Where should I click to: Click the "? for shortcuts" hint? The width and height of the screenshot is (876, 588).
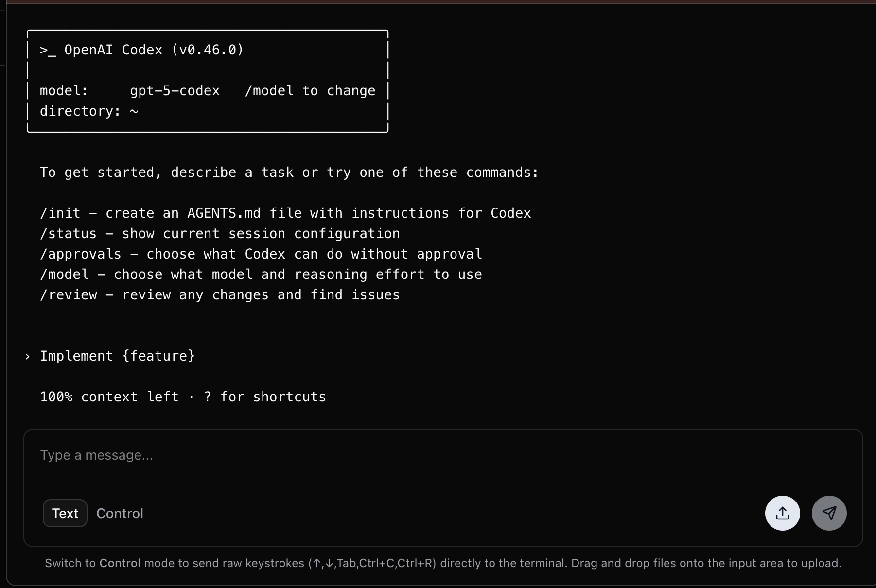(x=265, y=397)
